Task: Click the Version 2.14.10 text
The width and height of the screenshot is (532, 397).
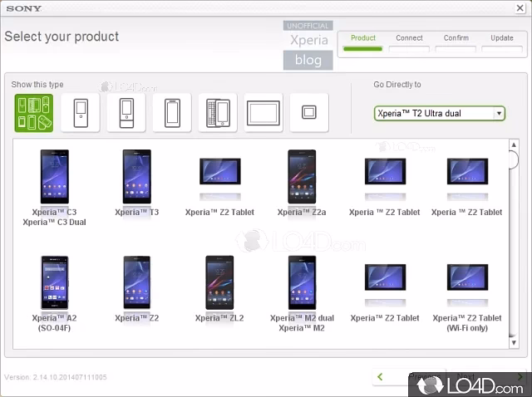Action: [56, 377]
